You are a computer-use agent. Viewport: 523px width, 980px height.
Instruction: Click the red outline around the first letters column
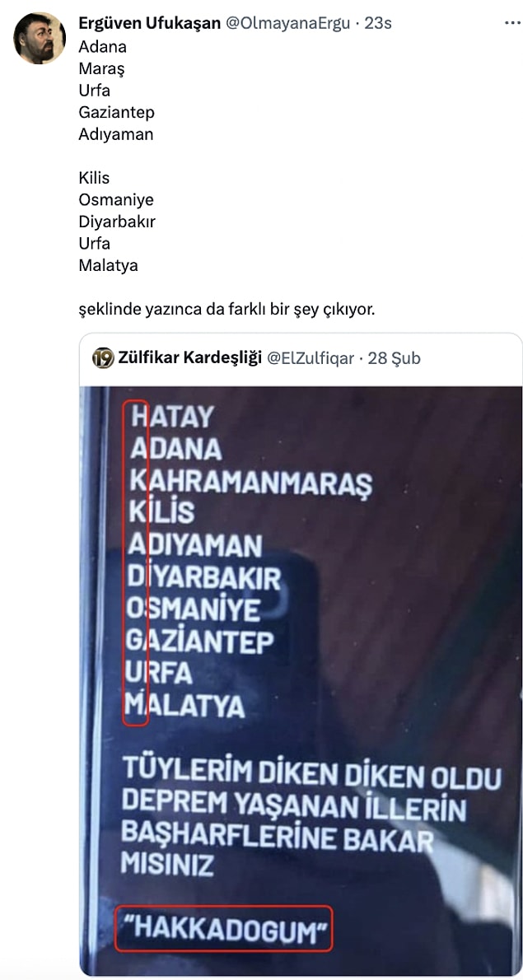click(x=136, y=564)
